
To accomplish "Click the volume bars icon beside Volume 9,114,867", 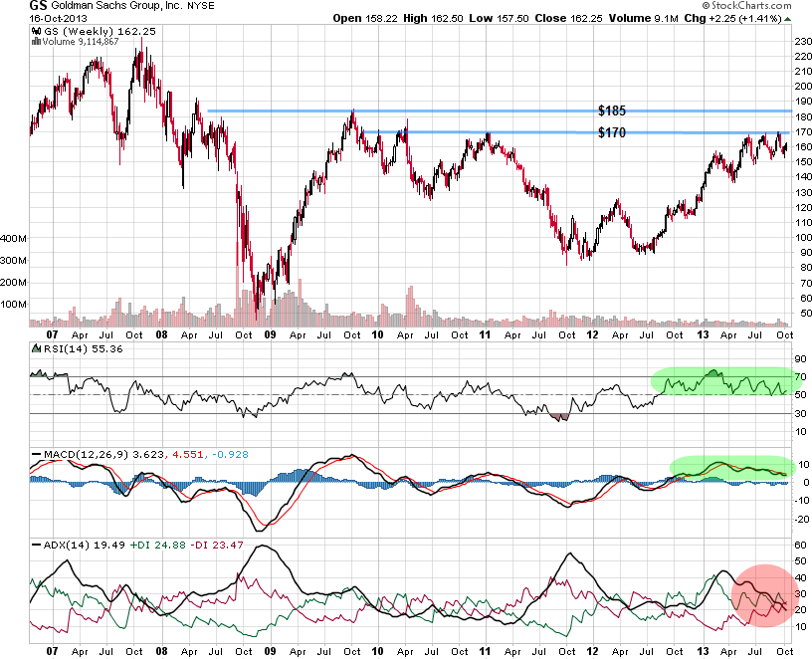I will coord(36,42).
